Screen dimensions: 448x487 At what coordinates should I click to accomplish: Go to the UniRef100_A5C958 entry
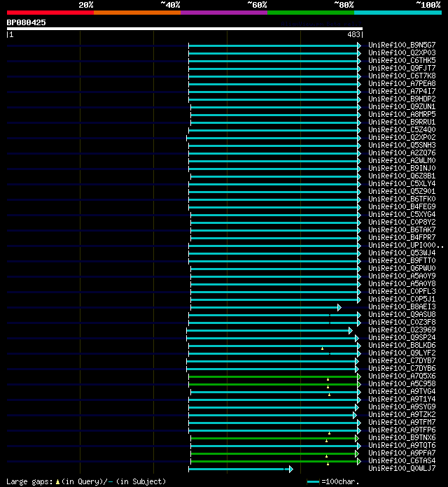(x=402, y=384)
